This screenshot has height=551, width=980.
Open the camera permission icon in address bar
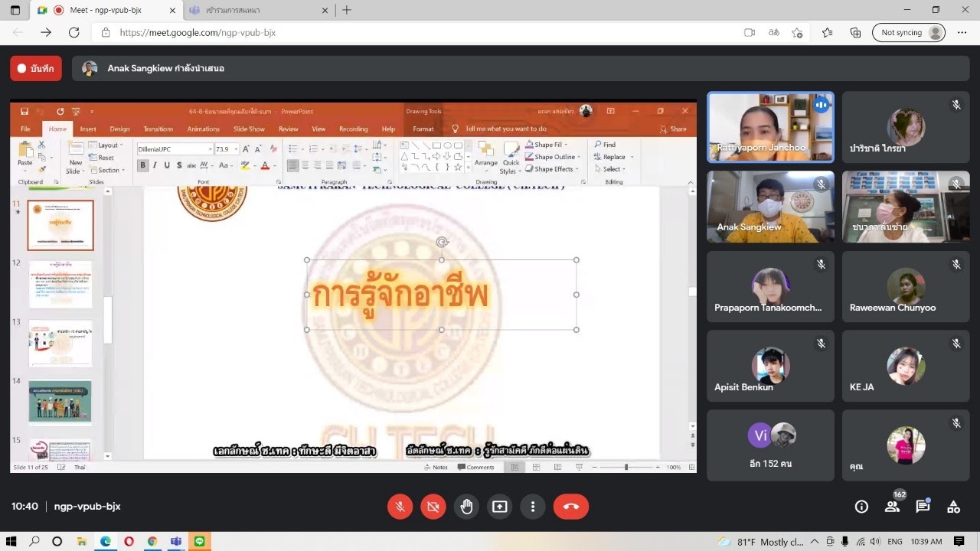(x=750, y=33)
